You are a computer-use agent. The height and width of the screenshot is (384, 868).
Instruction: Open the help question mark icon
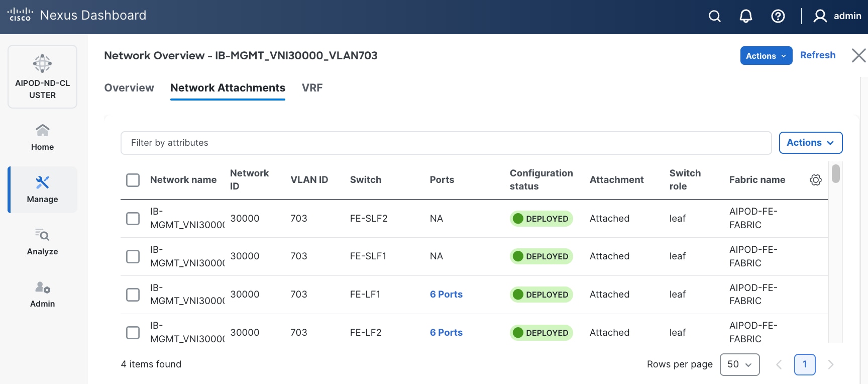click(778, 17)
